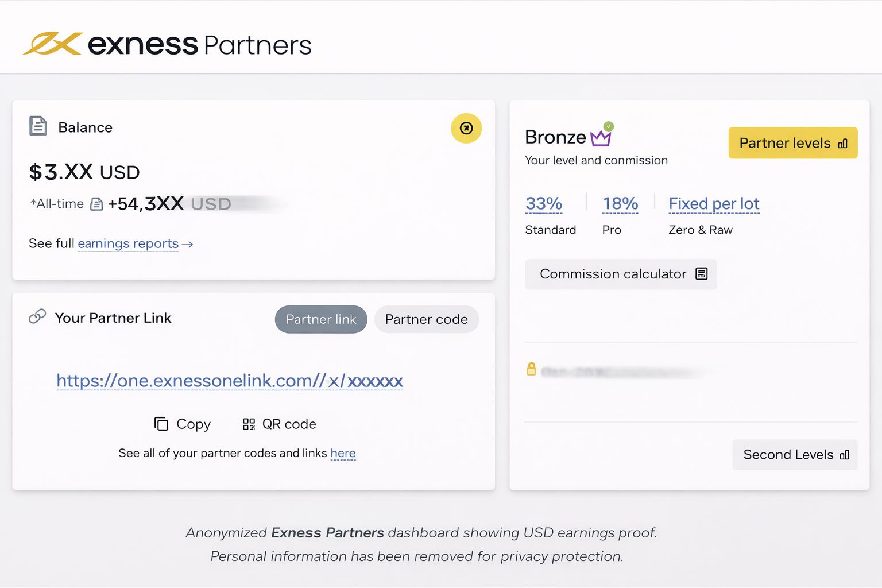Switch to the Partner link view
The height and width of the screenshot is (588, 882).
tap(320, 319)
